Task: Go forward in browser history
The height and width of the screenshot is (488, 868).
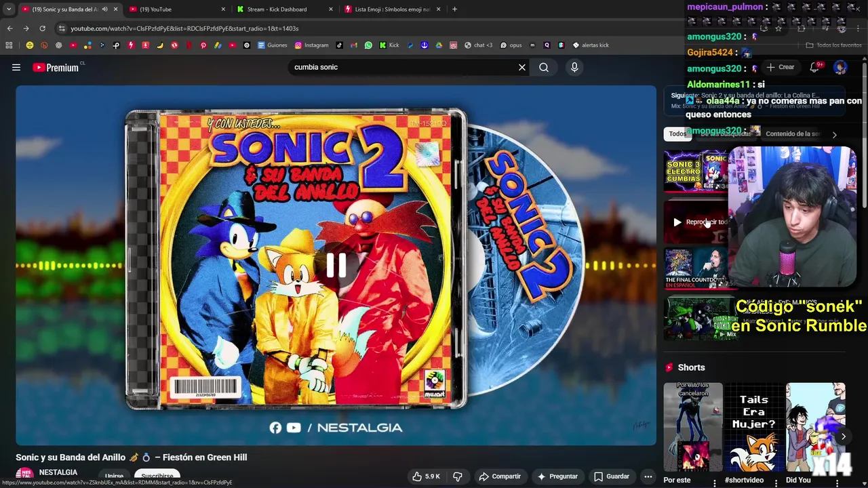Action: pyautogui.click(x=26, y=28)
